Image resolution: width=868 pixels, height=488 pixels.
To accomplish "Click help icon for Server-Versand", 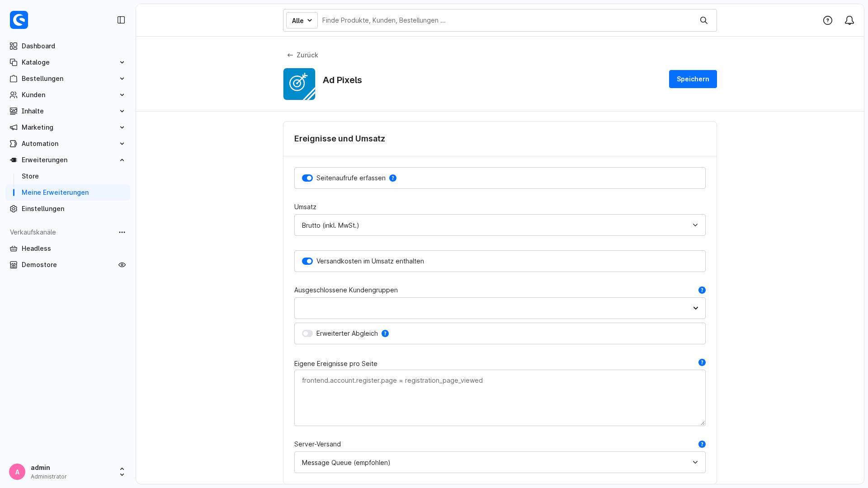I will click(702, 444).
